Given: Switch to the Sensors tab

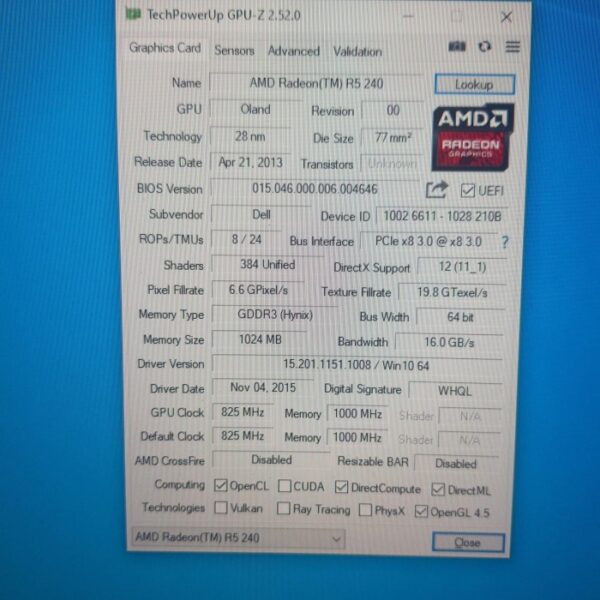Looking at the screenshot, I should (234, 50).
